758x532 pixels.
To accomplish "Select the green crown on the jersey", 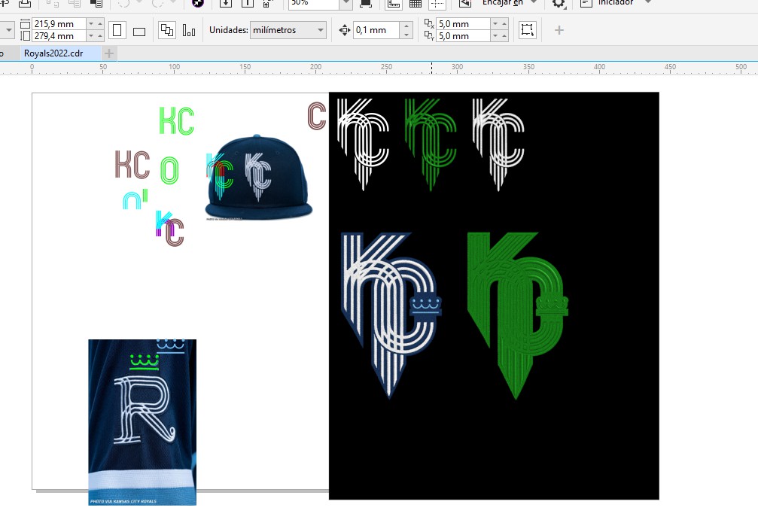I will tap(144, 363).
